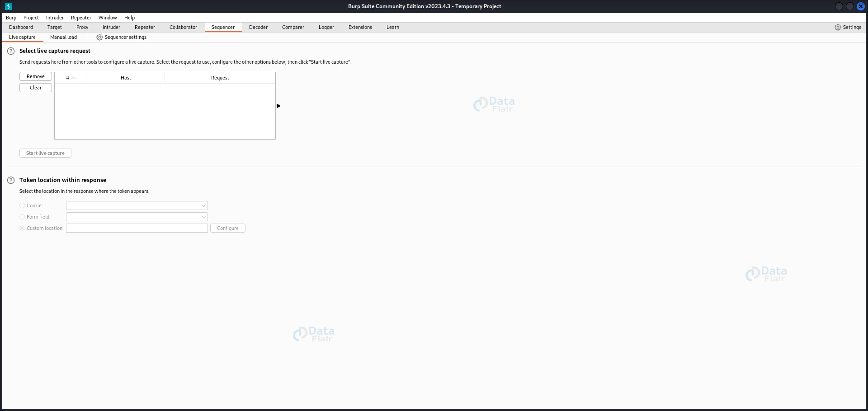Open Sequencer settings gear option
This screenshot has width=868, height=411.
[122, 37]
